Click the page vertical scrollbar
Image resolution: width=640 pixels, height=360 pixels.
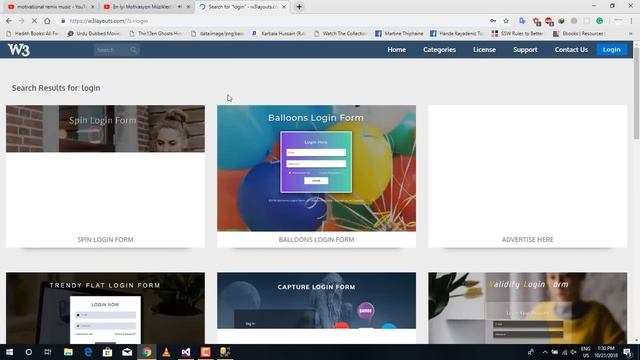click(x=636, y=94)
